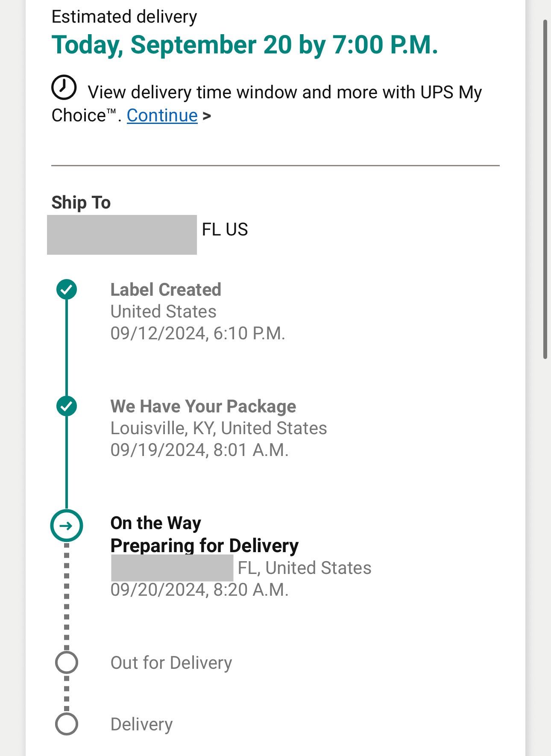551x756 pixels.
Task: Select the We Have Your Package heading
Action: click(203, 406)
